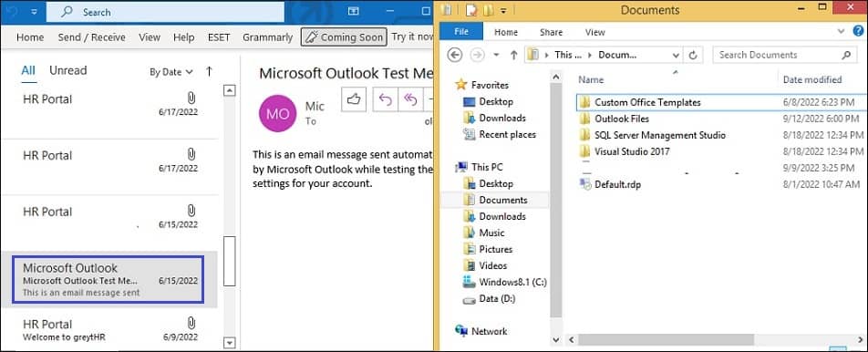Select Documents under This PC
This screenshot has height=352, width=868.
tap(495, 200)
